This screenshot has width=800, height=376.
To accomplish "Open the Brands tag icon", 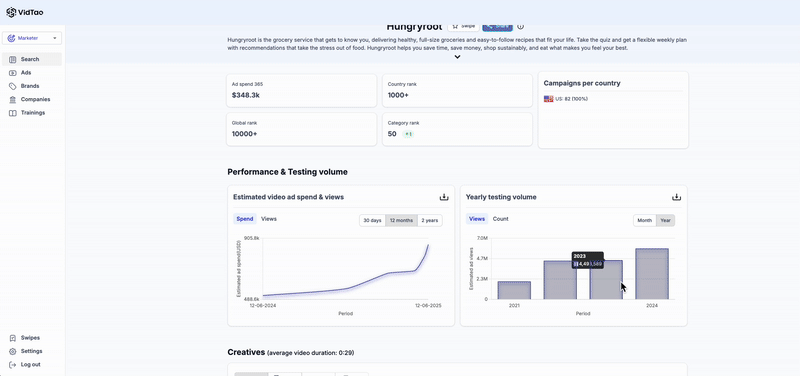I will coord(13,86).
